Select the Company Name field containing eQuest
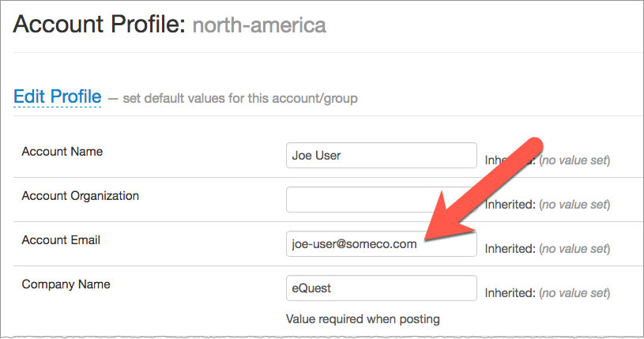 (x=382, y=288)
